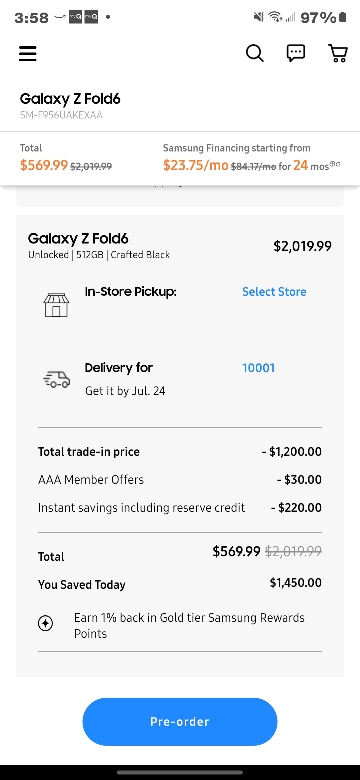Tap the $23.75/mo Samsung Financing offer
The image size is (360, 780).
[x=195, y=165]
